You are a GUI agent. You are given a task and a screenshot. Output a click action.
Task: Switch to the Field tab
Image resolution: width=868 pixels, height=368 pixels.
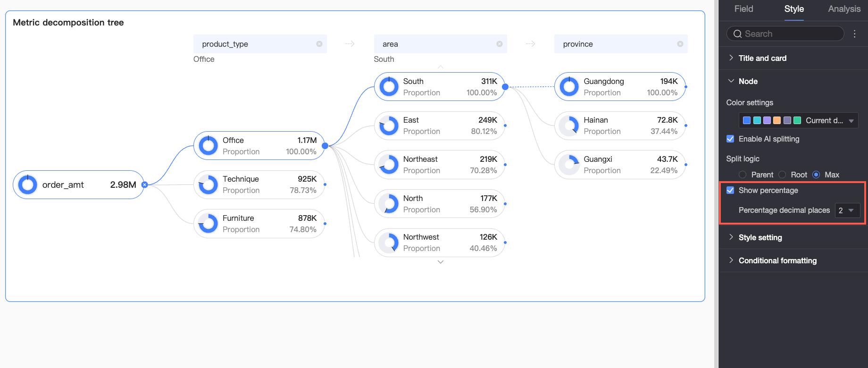tap(743, 9)
